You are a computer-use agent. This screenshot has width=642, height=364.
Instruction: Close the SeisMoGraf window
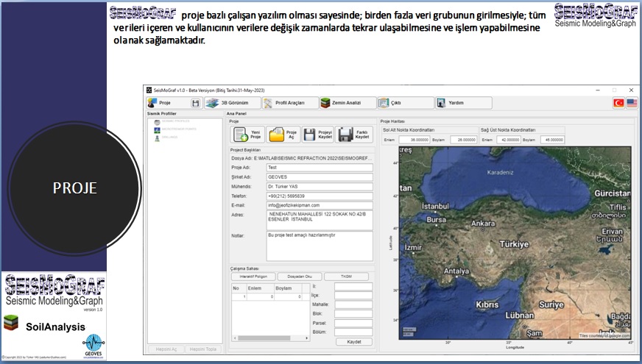click(631, 90)
